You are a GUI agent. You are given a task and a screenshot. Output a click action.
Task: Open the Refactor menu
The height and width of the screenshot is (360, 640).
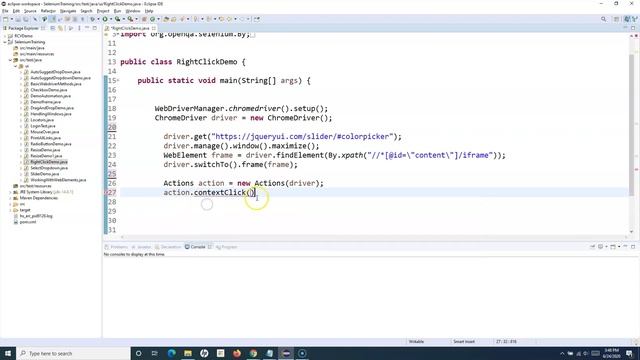(48, 11)
